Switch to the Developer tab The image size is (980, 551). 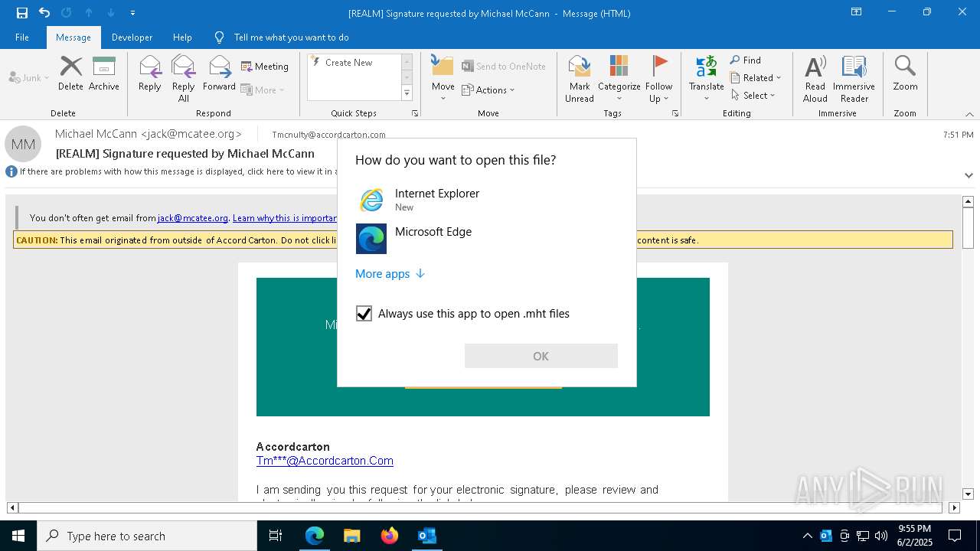[x=132, y=37]
